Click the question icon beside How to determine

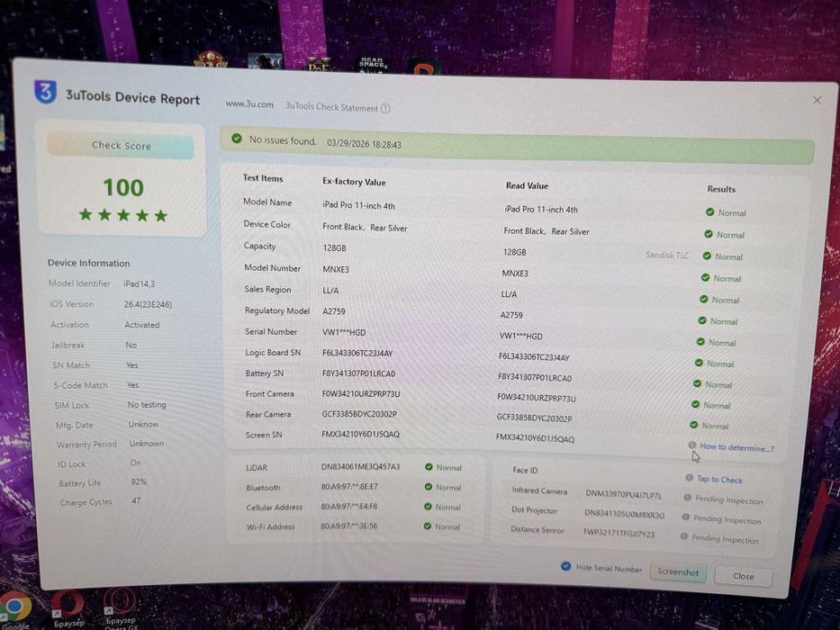(x=691, y=445)
